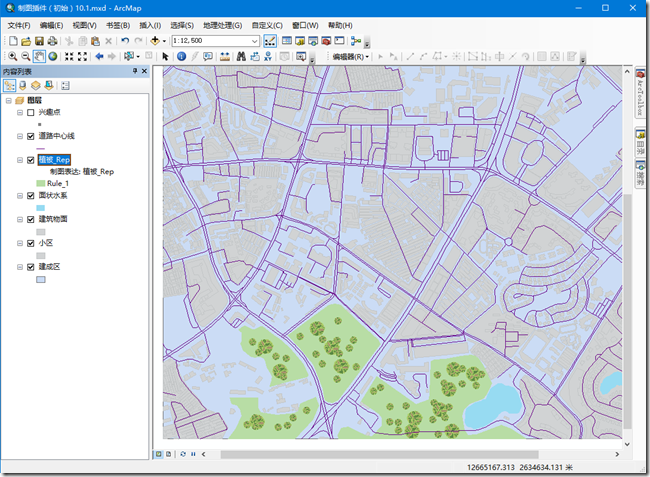Switch to List By Visibility
The width and height of the screenshot is (650, 477).
(36, 86)
